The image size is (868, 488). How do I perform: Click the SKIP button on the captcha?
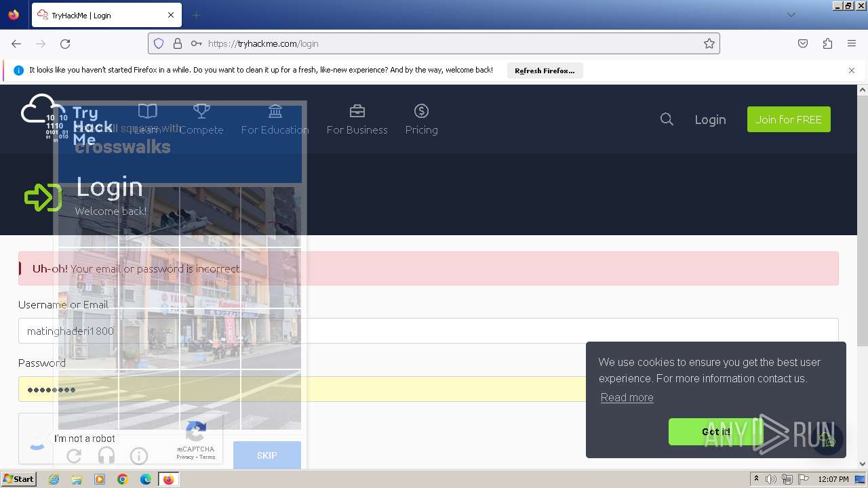click(x=267, y=455)
